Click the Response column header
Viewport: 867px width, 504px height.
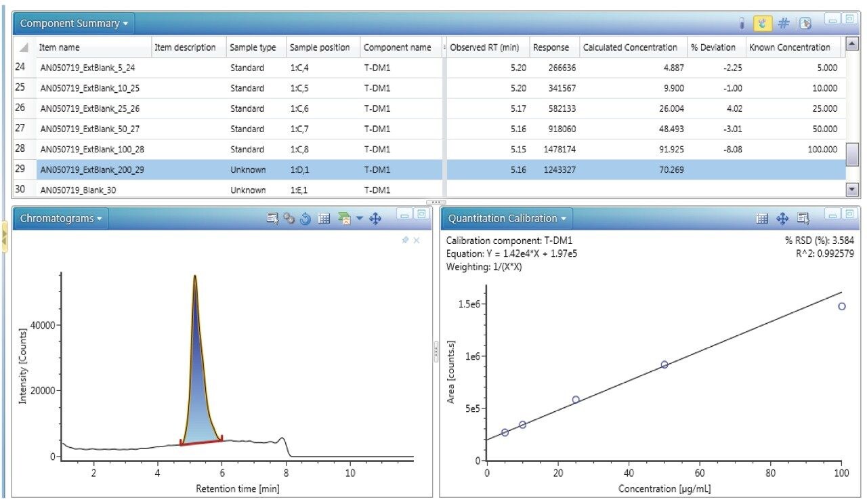point(554,47)
